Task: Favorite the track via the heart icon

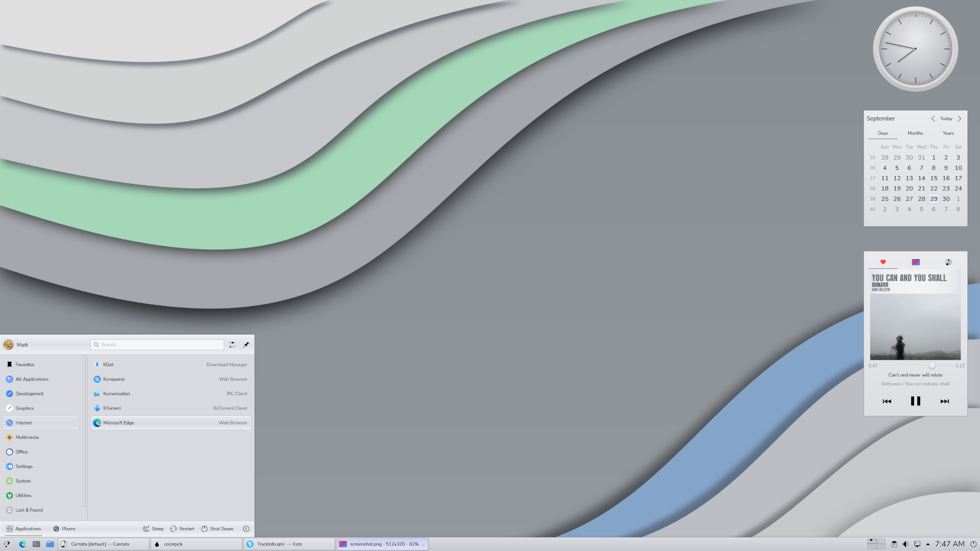Action: [x=883, y=262]
